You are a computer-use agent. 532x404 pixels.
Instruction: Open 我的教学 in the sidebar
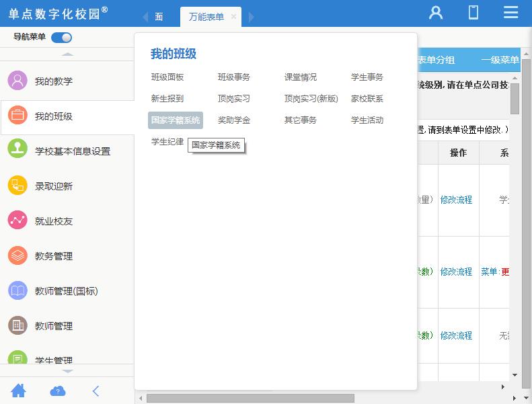pyautogui.click(x=54, y=81)
